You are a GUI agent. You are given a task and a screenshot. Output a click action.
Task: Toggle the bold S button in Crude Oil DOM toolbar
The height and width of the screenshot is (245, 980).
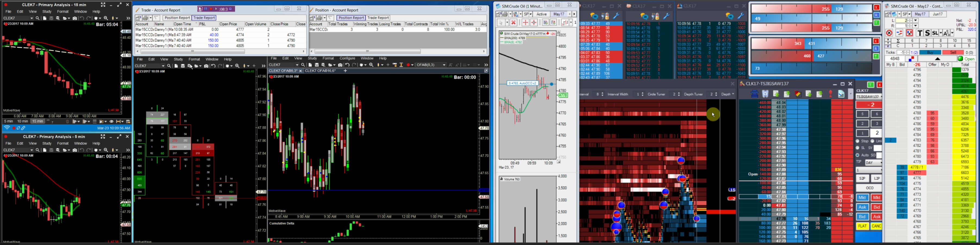point(928,33)
